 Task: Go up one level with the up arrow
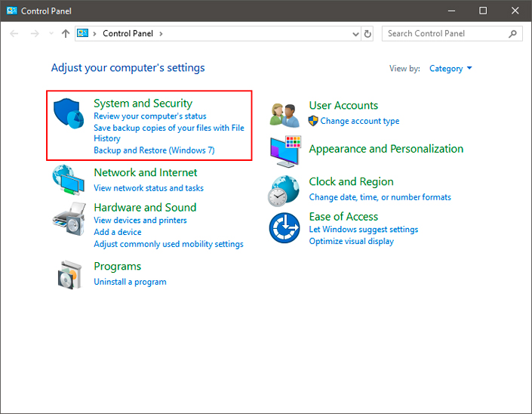66,34
